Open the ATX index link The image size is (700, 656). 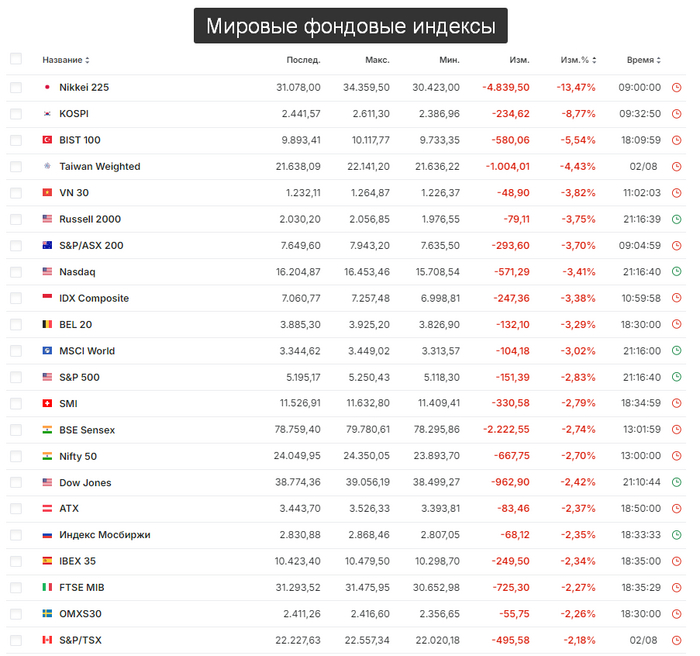[x=69, y=509]
